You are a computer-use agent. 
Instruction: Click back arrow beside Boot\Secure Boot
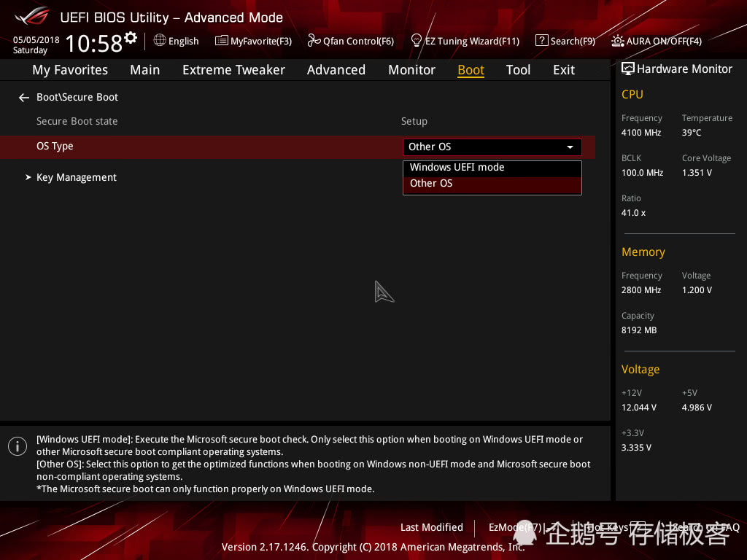24,98
